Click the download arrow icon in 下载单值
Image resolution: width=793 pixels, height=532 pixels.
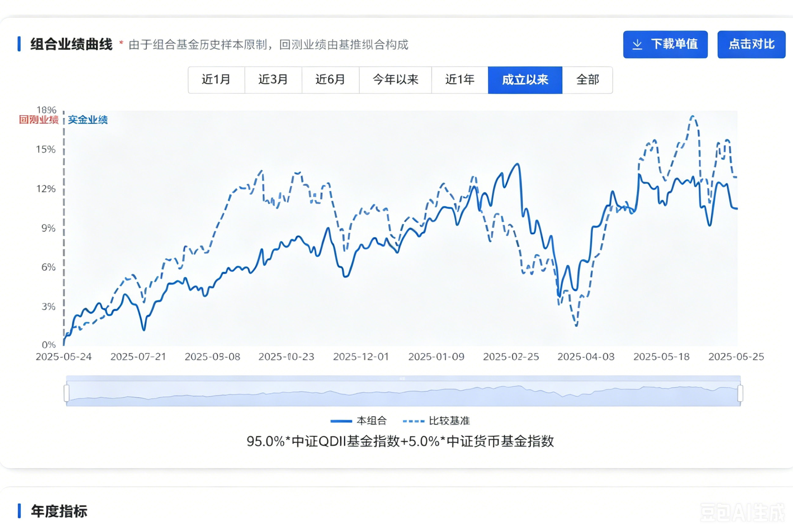click(x=637, y=44)
